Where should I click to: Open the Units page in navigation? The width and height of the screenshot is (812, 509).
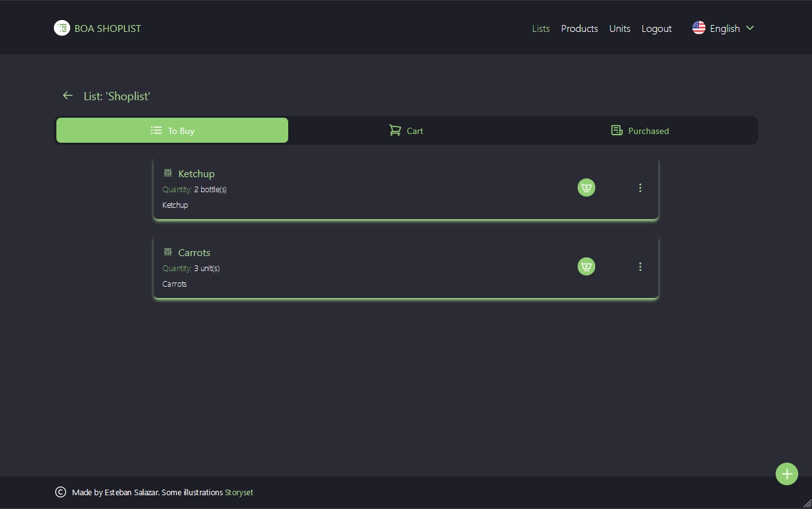[620, 29]
